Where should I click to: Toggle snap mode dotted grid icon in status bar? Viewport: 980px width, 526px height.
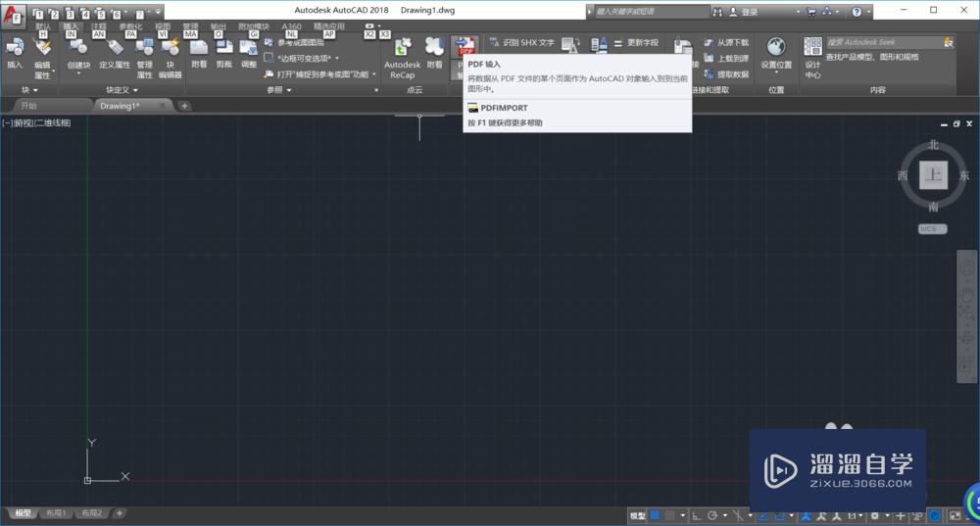click(670, 515)
